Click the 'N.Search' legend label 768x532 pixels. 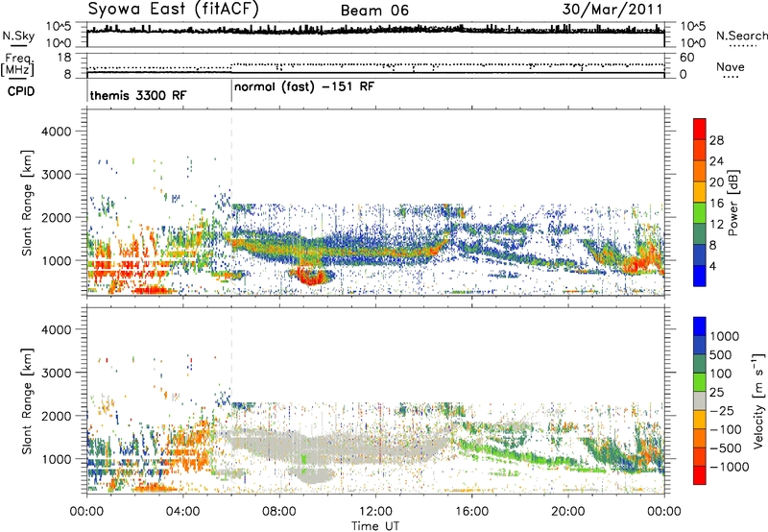(x=741, y=36)
